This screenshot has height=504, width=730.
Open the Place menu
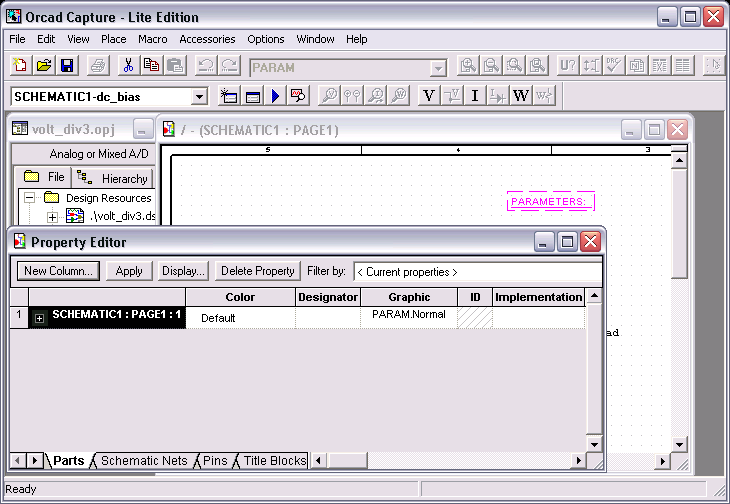(x=114, y=39)
